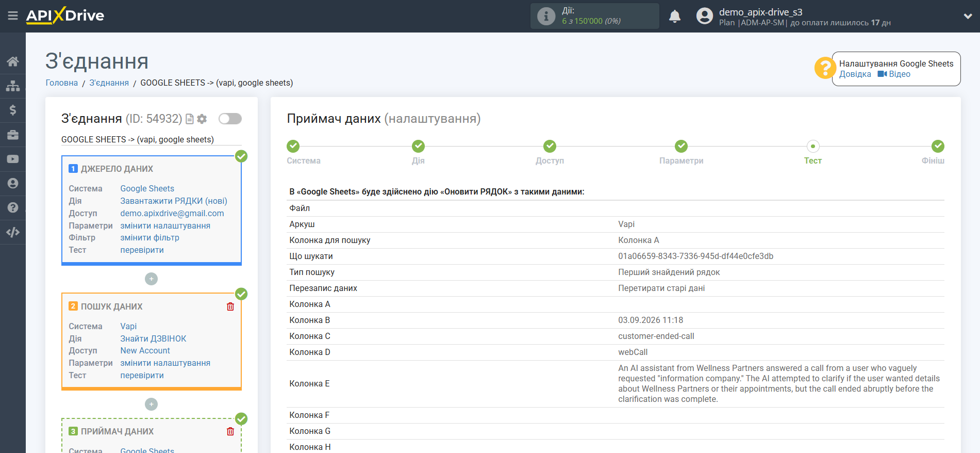Click the demo_apix-drive_s3 account name
This screenshot has width=980, height=453.
(x=760, y=12)
